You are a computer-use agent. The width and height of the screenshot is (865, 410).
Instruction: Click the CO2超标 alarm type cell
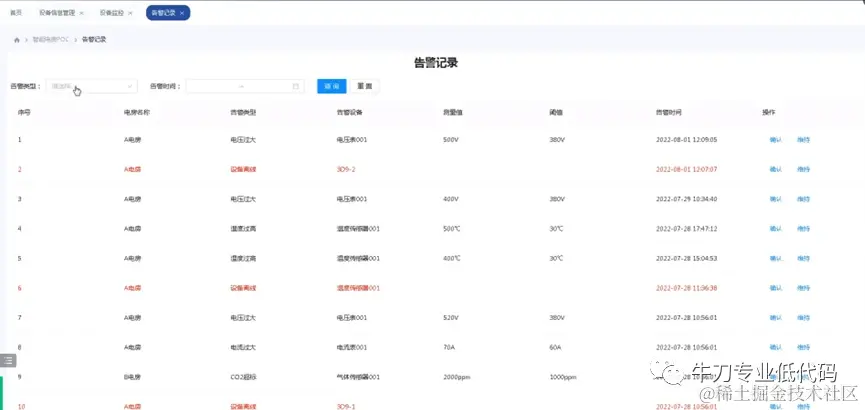coord(243,377)
